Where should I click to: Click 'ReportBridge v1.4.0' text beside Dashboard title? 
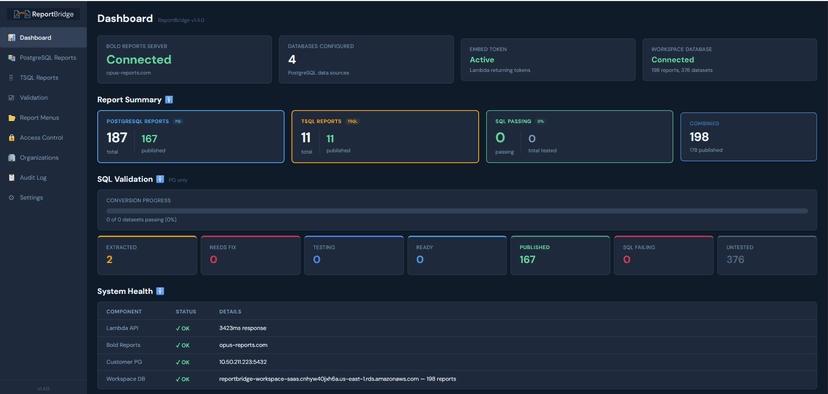[181, 20]
